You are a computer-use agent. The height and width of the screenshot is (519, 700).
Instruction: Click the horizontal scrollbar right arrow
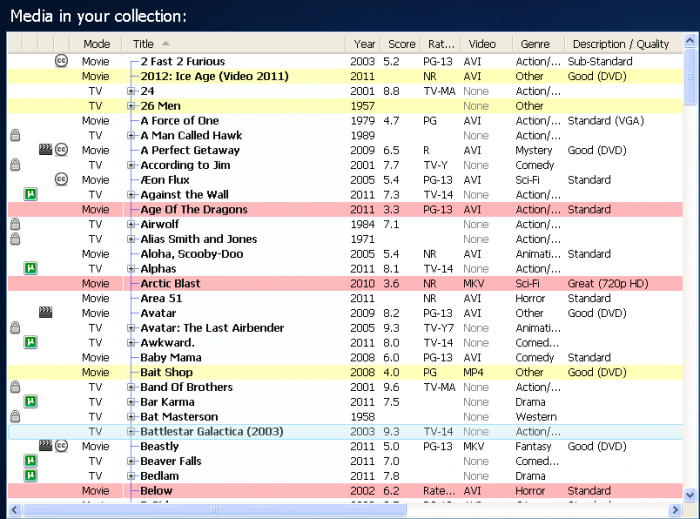(x=675, y=509)
